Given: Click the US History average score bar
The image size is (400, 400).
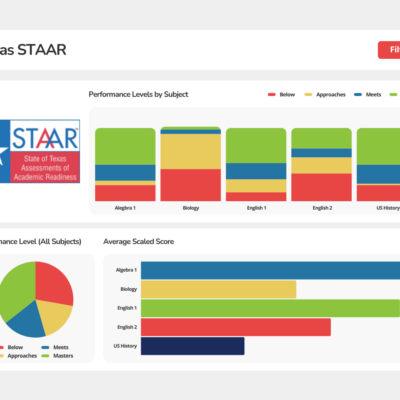Looking at the screenshot, I should (193, 346).
